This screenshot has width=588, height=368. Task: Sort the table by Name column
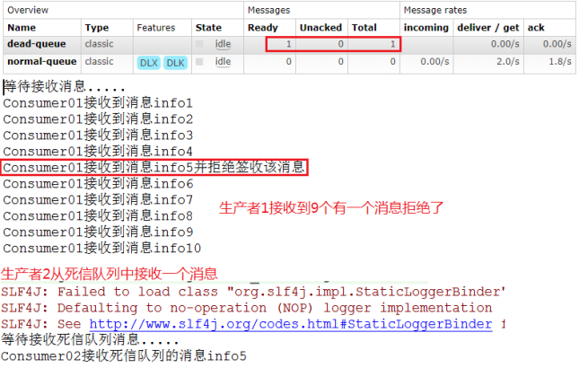pyautogui.click(x=22, y=28)
